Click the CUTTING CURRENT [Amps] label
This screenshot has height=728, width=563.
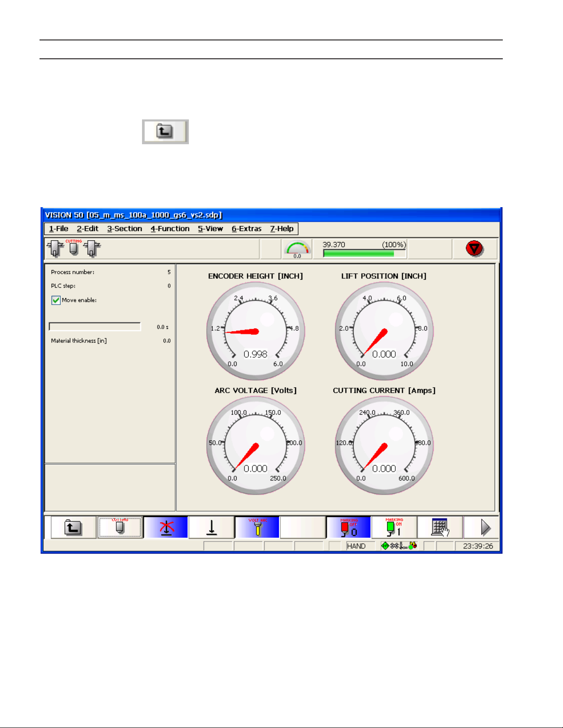pos(384,390)
